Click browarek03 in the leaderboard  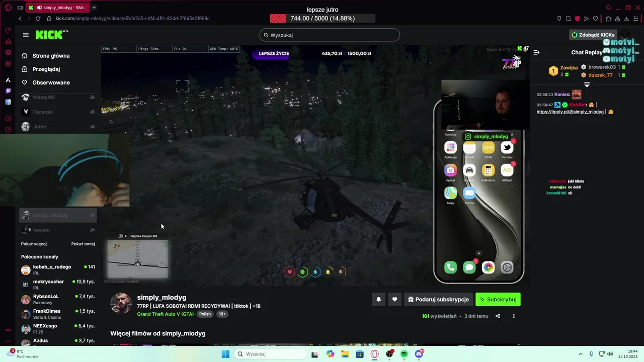602,67
